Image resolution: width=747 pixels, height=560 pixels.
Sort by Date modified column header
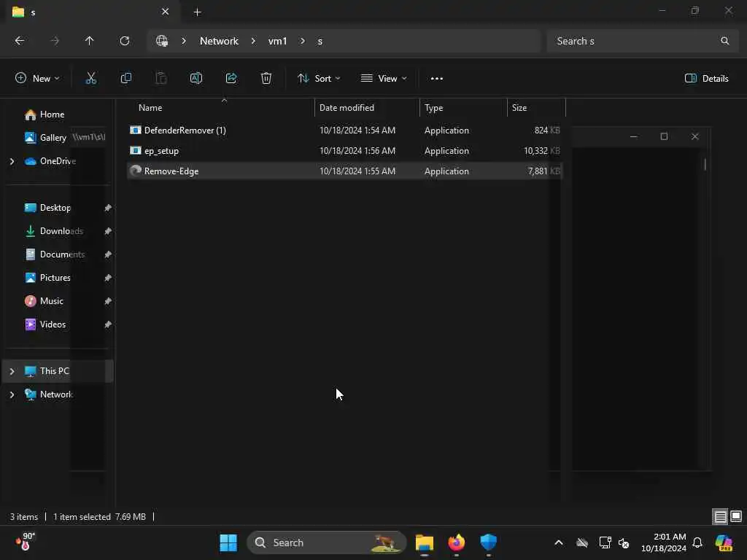pyautogui.click(x=347, y=108)
